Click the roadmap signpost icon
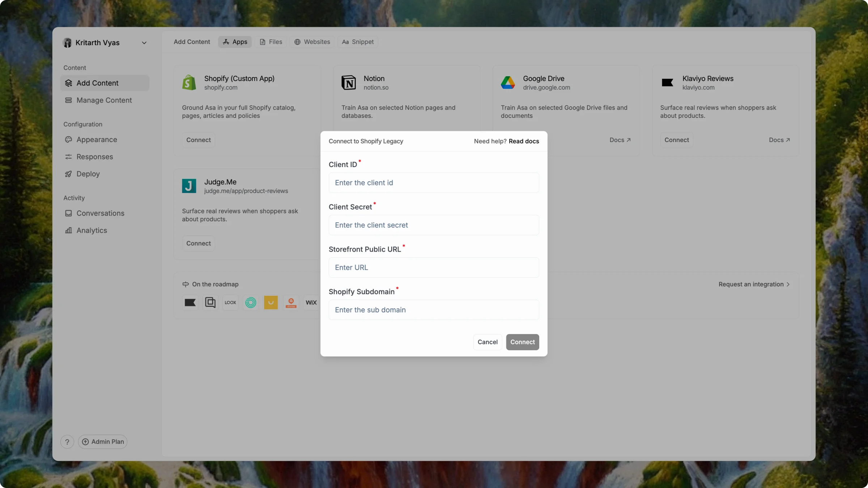 186,284
